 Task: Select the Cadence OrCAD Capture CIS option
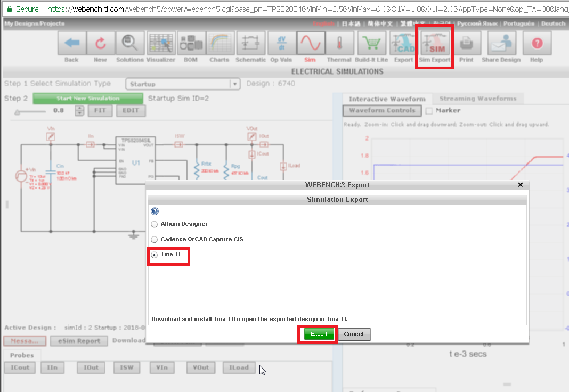click(155, 239)
